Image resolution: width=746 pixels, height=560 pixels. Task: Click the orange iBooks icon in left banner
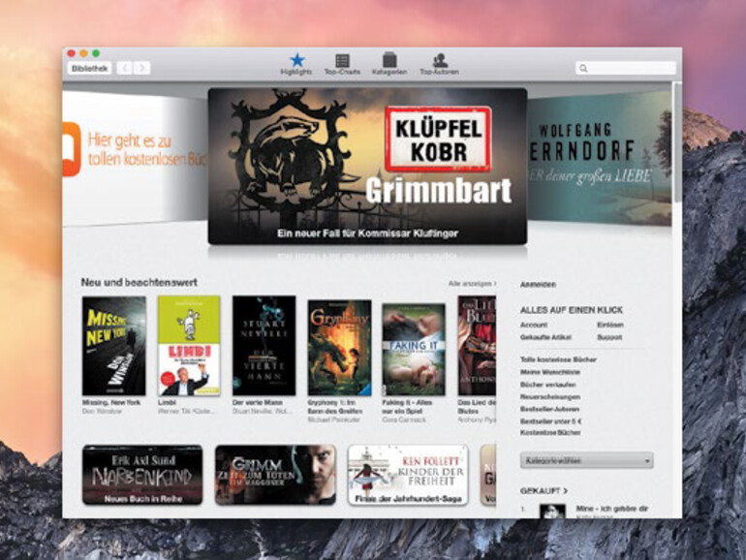pos(71,149)
